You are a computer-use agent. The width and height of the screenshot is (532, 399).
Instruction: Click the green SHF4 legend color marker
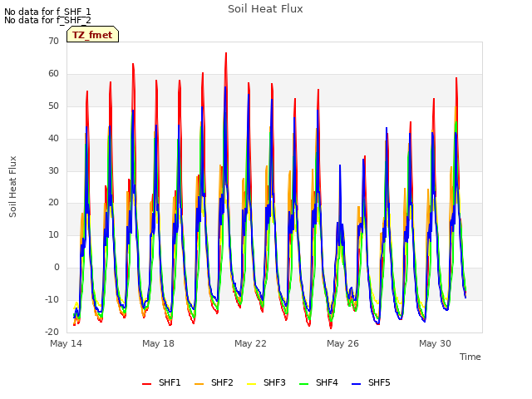(304, 384)
